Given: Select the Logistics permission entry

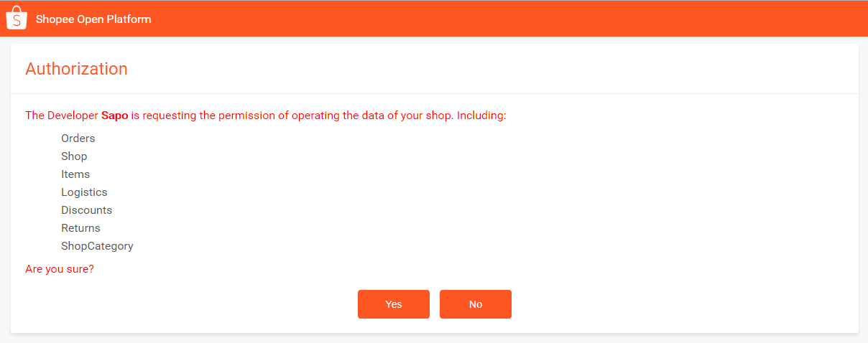Looking at the screenshot, I should [x=84, y=192].
